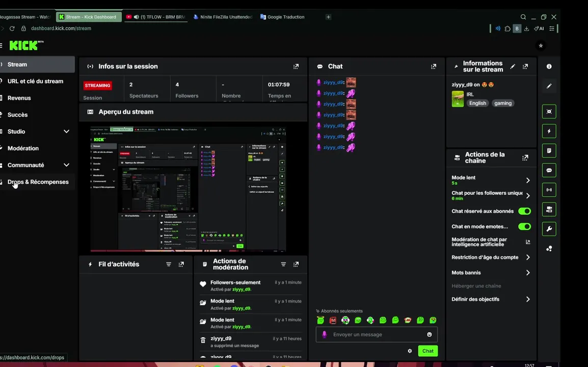
Task: Pop out the Chat panel
Action: coord(434,66)
